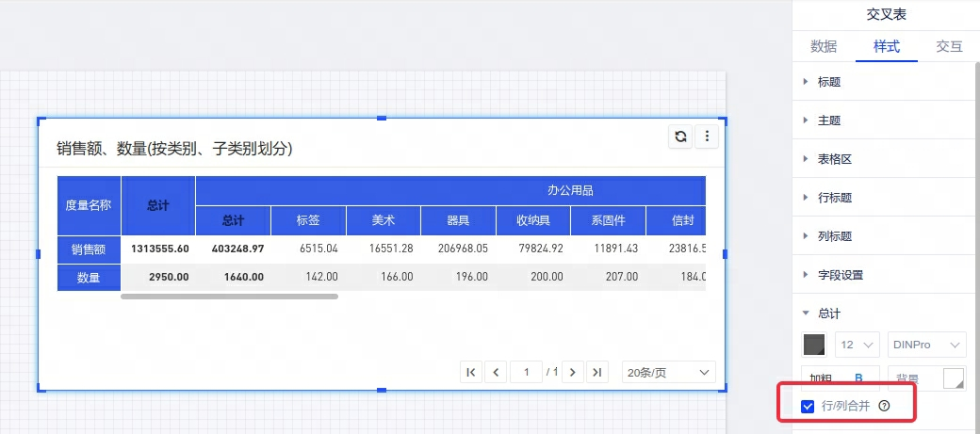Go to the next page of the table
This screenshot has width=980, height=434.
click(572, 372)
